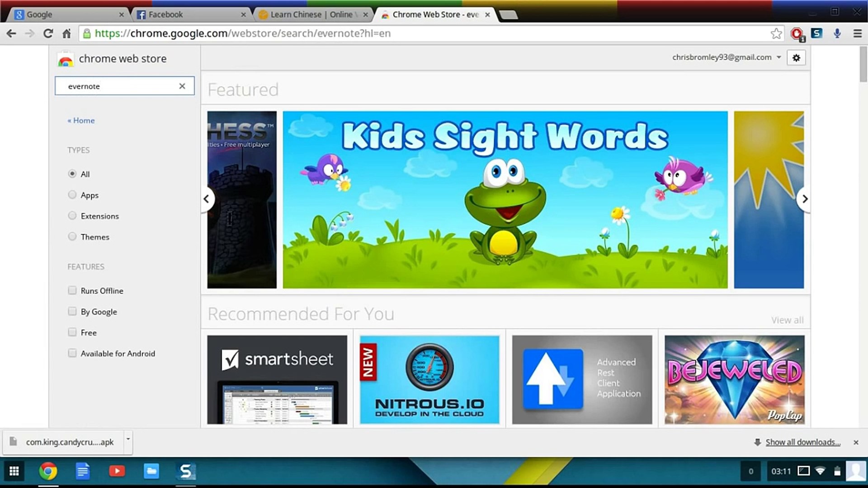Click the Show all downloads link
Image resolution: width=868 pixels, height=488 pixels.
(802, 442)
